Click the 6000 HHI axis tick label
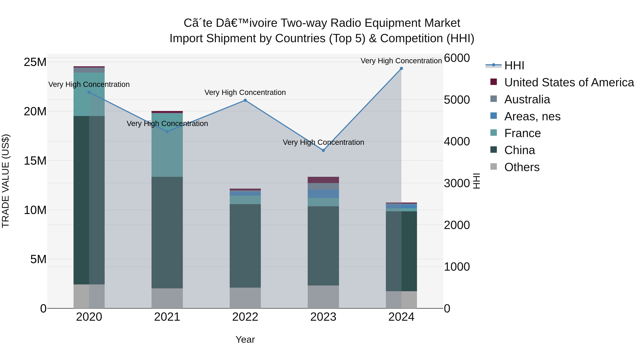Screen dimensions: 644x362 pos(457,58)
